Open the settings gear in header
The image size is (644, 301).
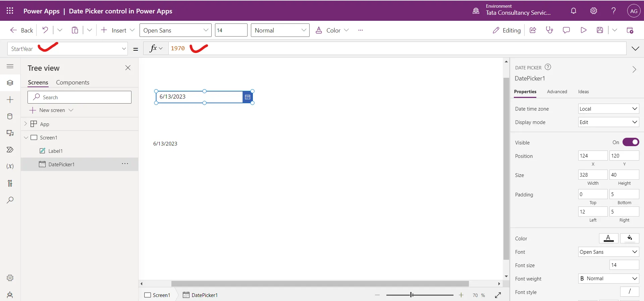click(x=594, y=11)
